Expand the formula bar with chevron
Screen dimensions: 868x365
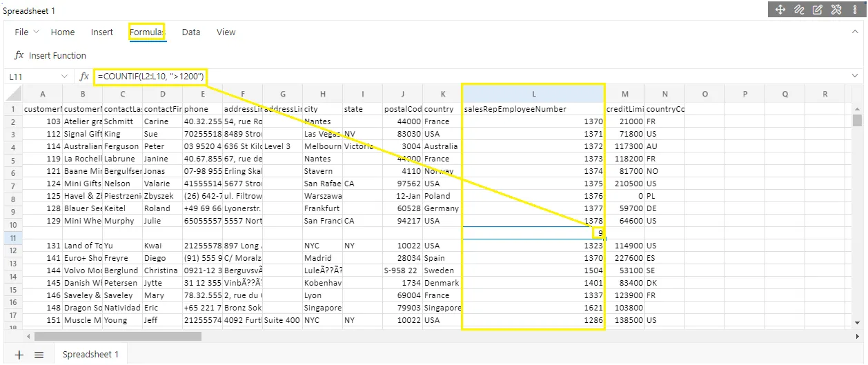[x=856, y=77]
